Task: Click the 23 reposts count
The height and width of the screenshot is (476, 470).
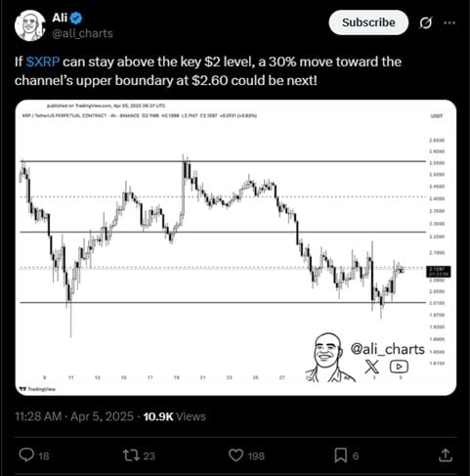Action: pos(150,455)
